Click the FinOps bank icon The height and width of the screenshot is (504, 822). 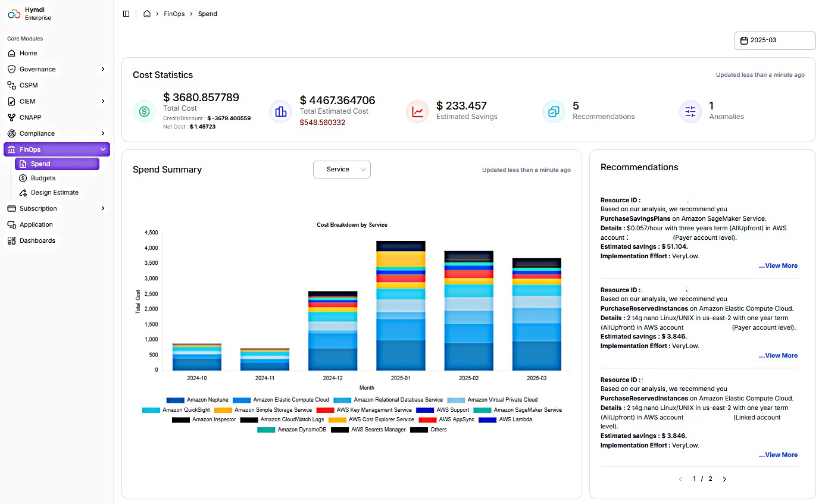click(11, 149)
